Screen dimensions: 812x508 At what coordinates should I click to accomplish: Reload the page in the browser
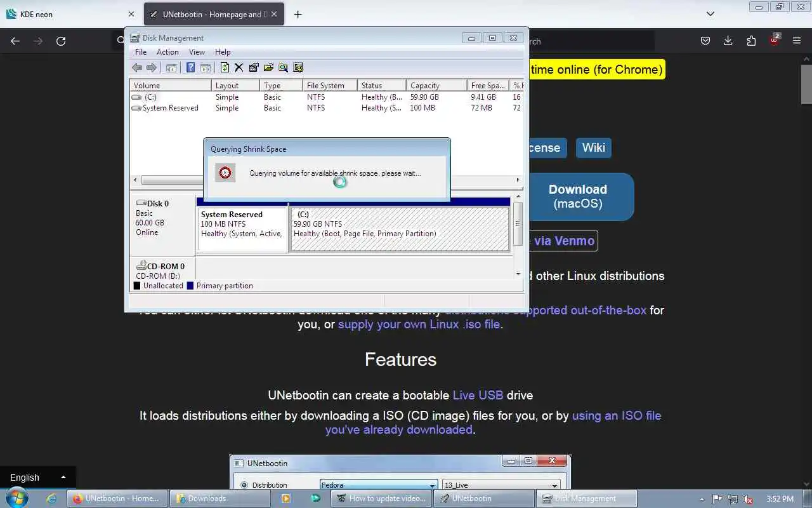[x=61, y=41]
